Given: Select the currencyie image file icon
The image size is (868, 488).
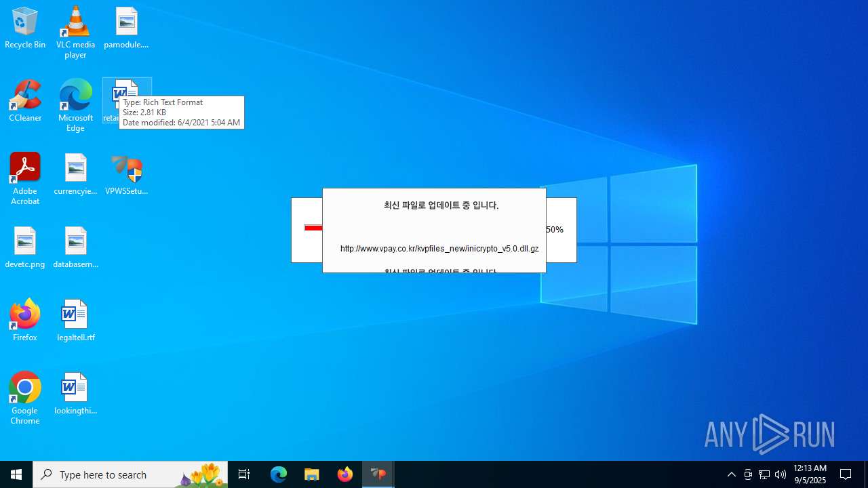Looking at the screenshot, I should pos(75,174).
